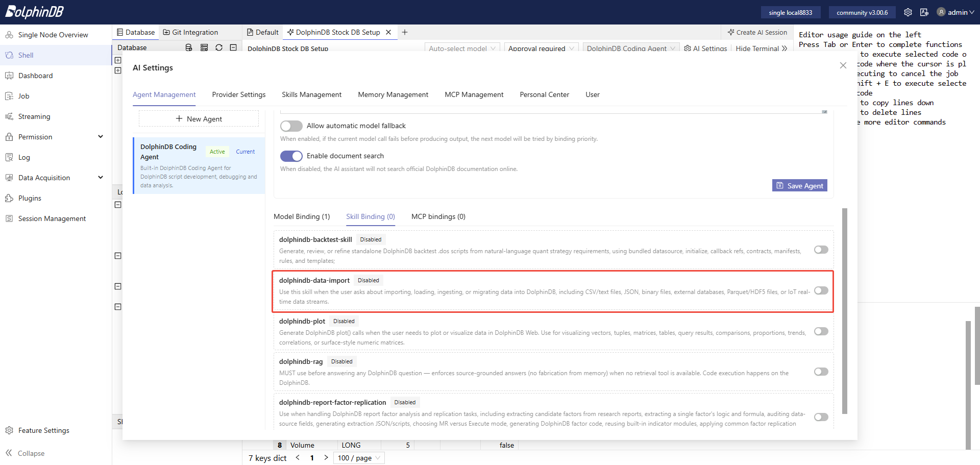Click the collapse-all icon in Database panel
980x465 pixels.
233,47
